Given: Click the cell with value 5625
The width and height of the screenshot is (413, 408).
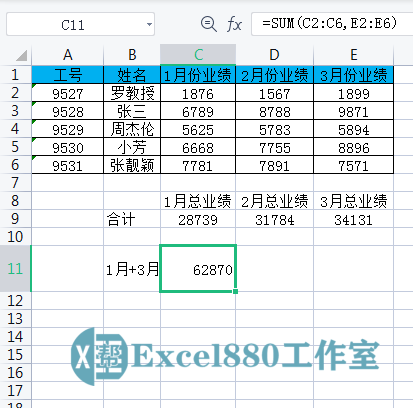Looking at the screenshot, I should (x=198, y=129).
